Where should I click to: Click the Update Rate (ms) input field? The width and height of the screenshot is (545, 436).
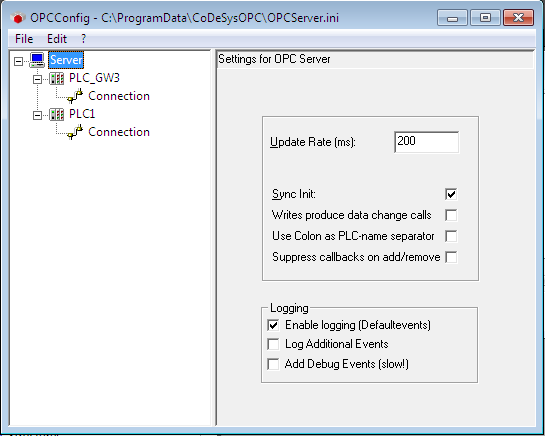coord(426,142)
